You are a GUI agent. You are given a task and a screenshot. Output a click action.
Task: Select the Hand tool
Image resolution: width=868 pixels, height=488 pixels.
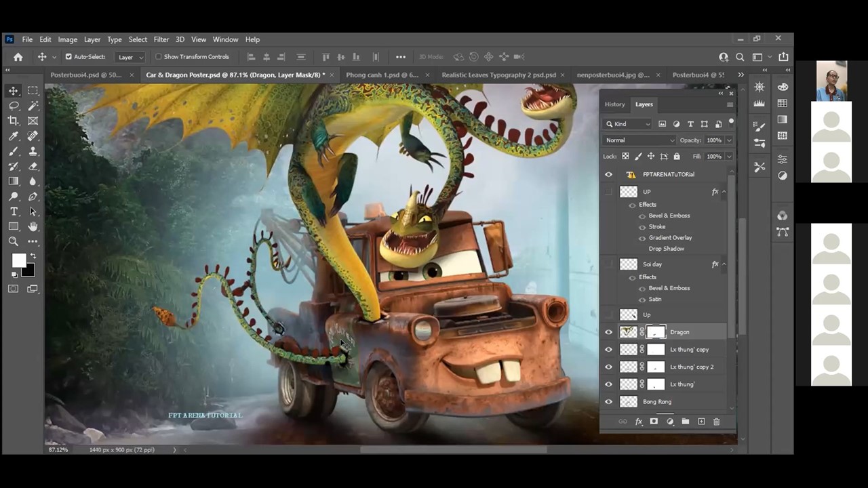tap(33, 226)
